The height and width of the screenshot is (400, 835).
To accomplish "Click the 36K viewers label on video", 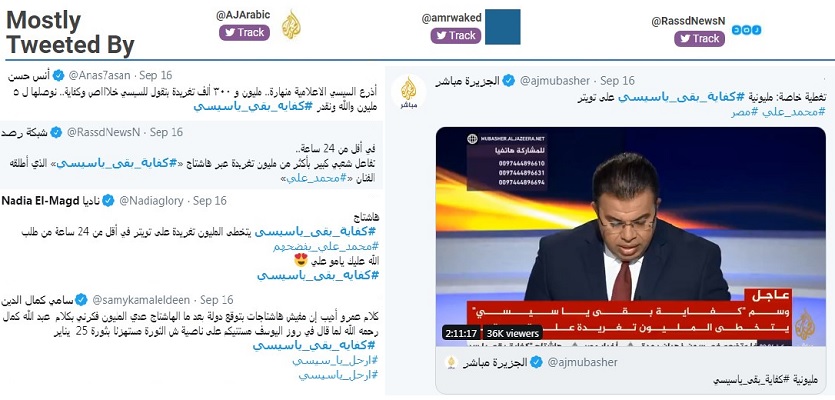I will 512,333.
